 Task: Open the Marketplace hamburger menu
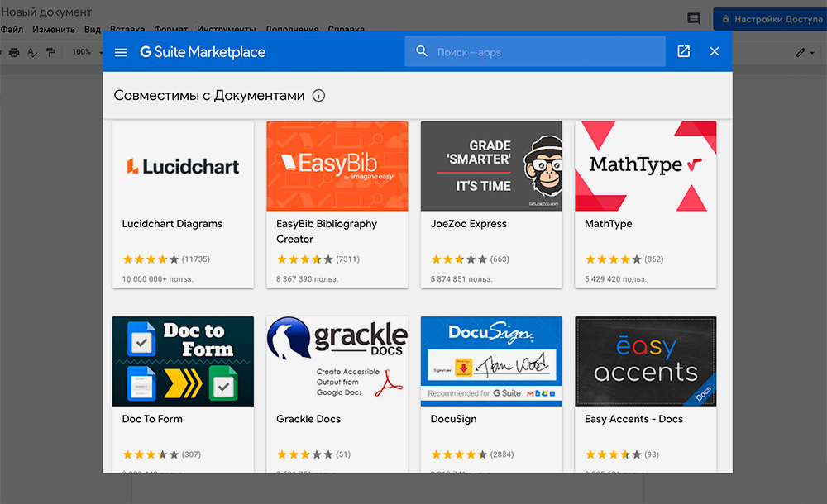tap(121, 52)
